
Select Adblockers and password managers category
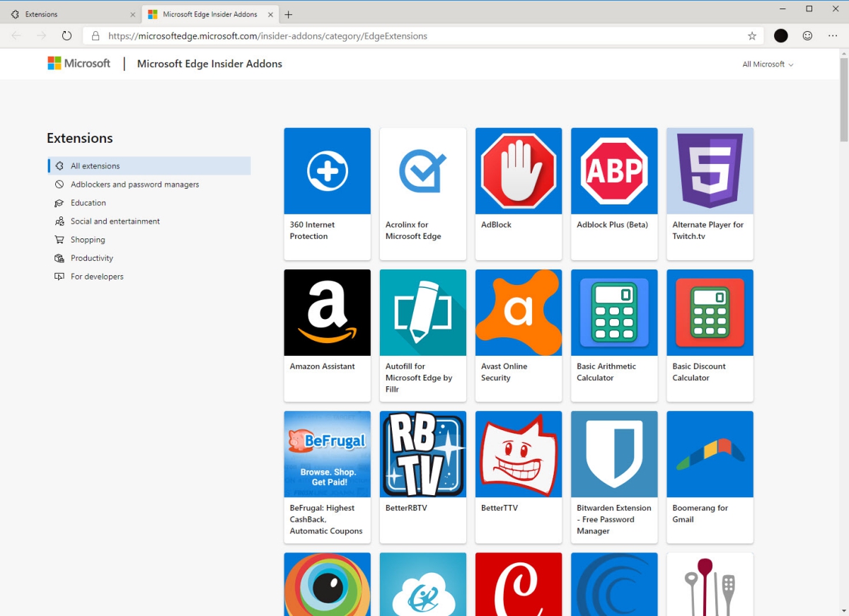click(134, 185)
